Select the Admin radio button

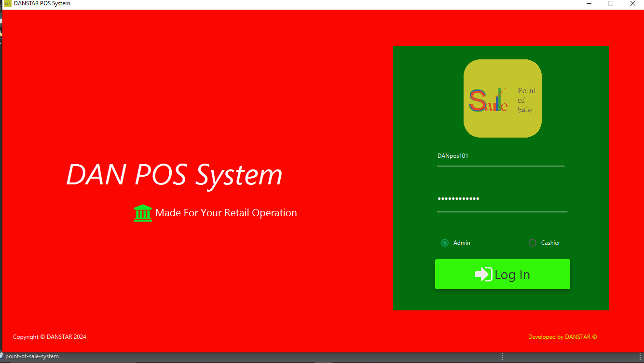[x=444, y=243]
